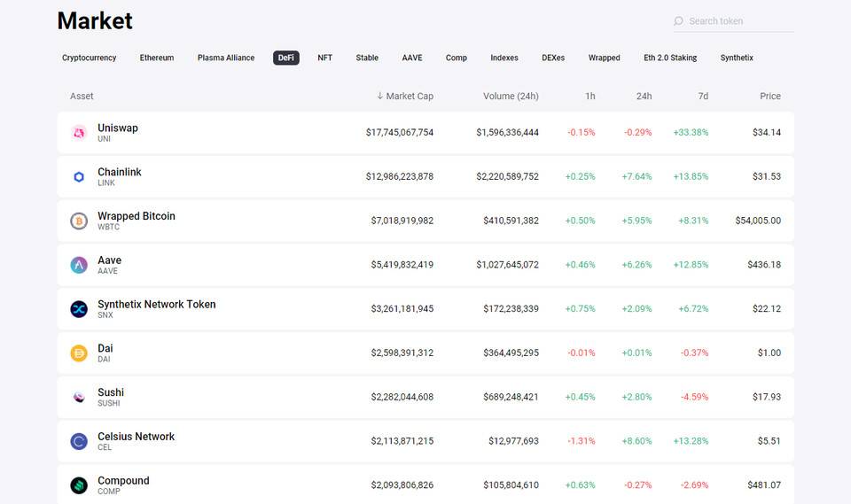
Task: Open the Eth 2.0 Staking tab
Action: click(670, 58)
